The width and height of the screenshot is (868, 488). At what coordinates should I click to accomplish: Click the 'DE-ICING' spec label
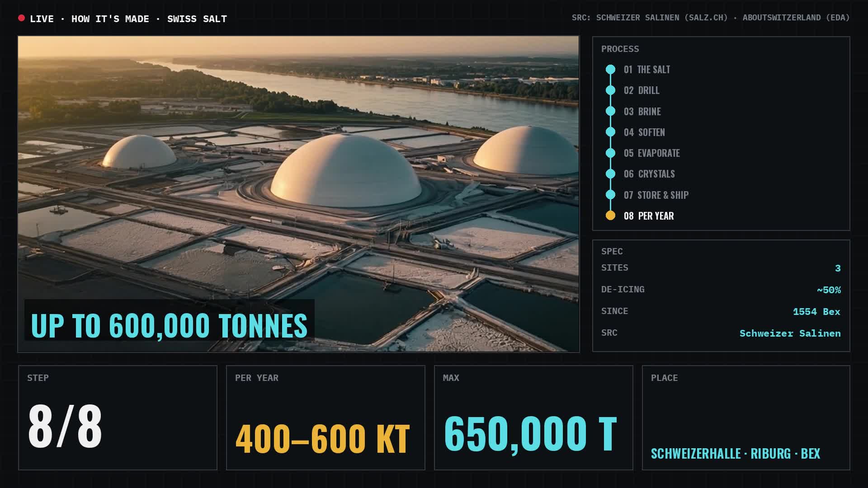(x=623, y=289)
